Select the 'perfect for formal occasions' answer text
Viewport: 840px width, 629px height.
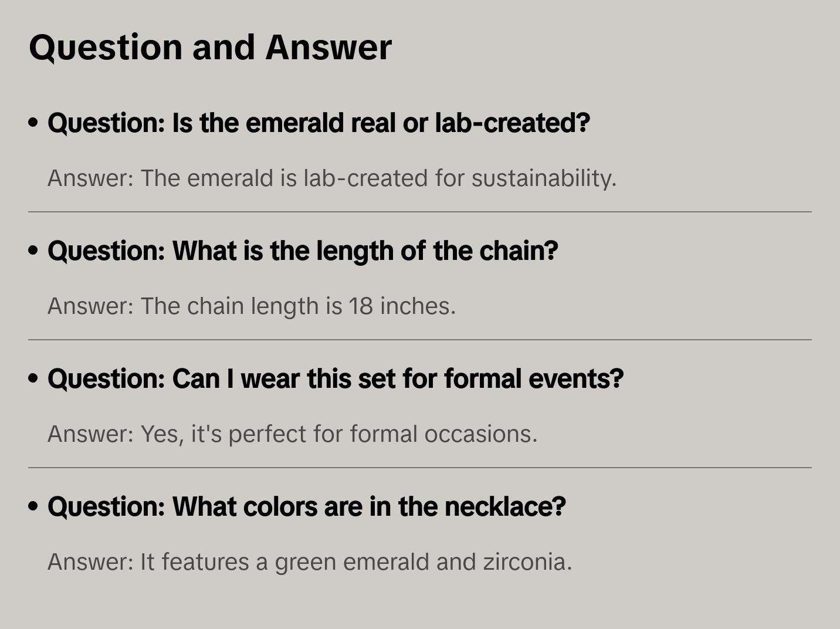coord(382,434)
